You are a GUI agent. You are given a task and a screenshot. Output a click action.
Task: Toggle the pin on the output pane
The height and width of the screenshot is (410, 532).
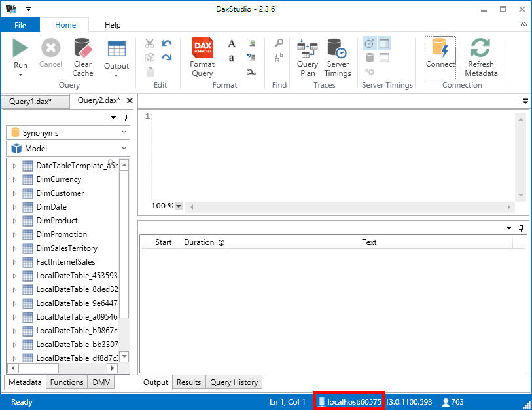pyautogui.click(x=521, y=228)
